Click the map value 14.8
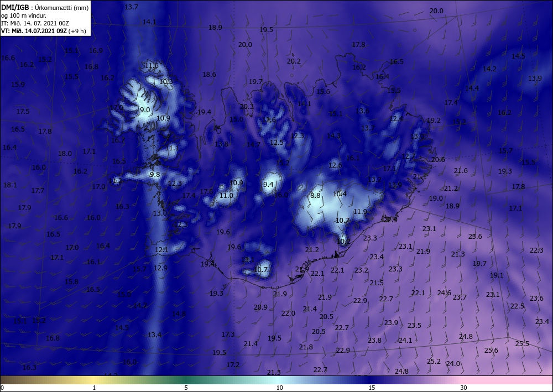 click(179, 313)
